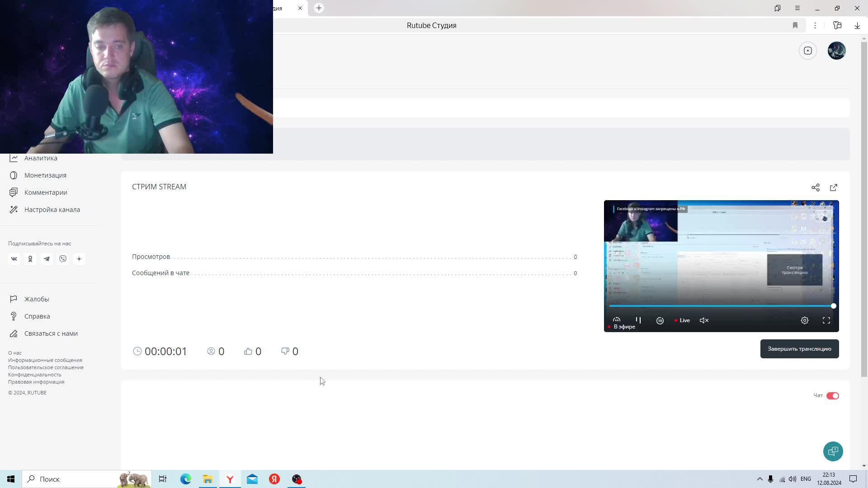Image resolution: width=868 pixels, height=488 pixels.
Task: Open the browser three-dot menu
Action: click(x=815, y=26)
